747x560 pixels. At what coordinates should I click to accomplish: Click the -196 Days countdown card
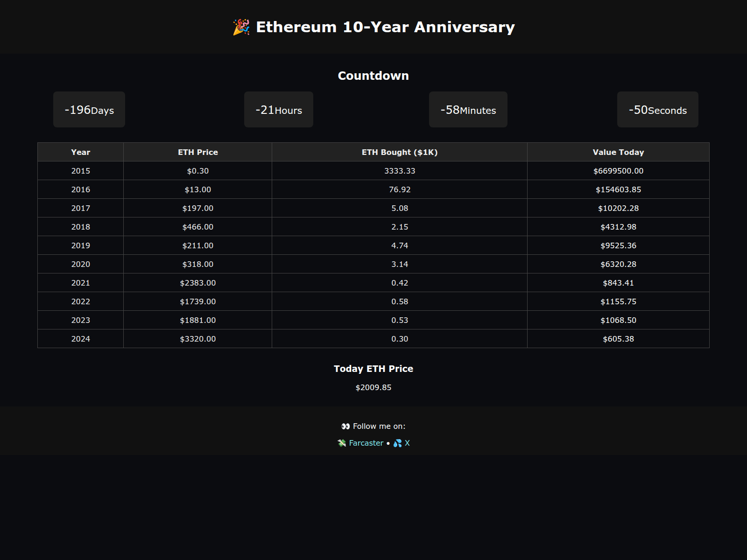[89, 110]
